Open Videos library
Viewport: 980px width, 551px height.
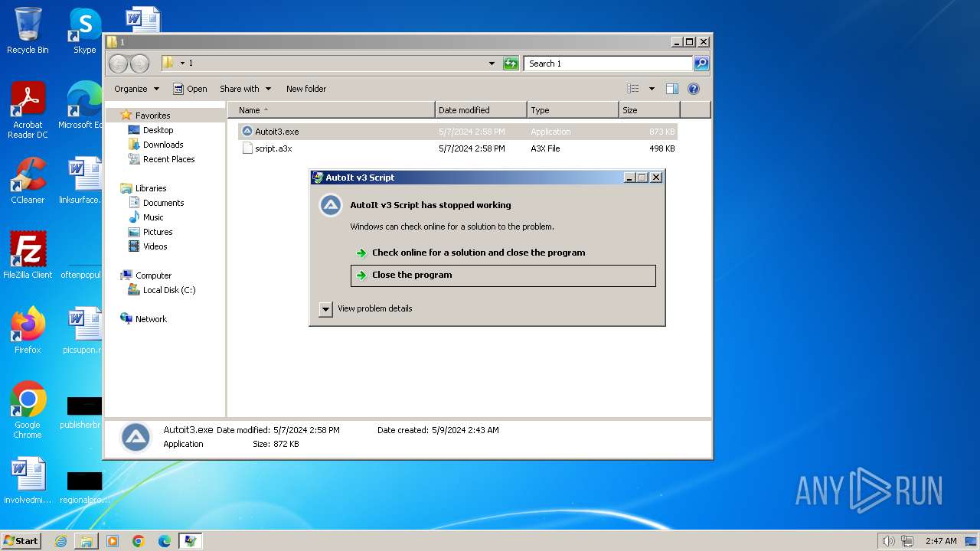point(155,246)
